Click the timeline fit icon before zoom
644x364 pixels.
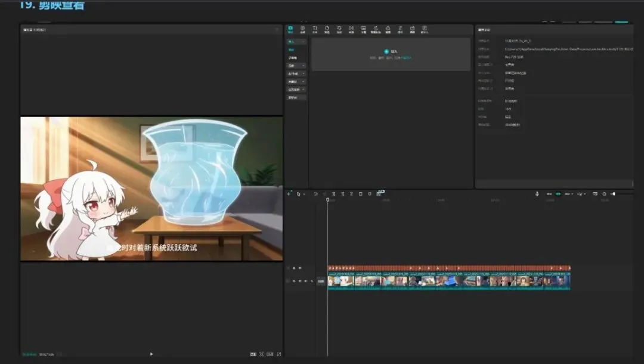pos(595,194)
